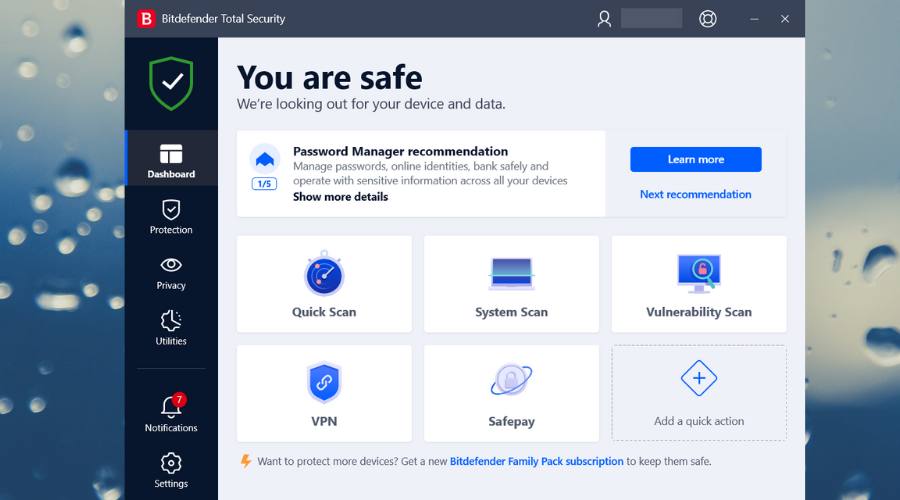Click the account name field in title bar
This screenshot has height=500, width=900.
click(x=651, y=18)
